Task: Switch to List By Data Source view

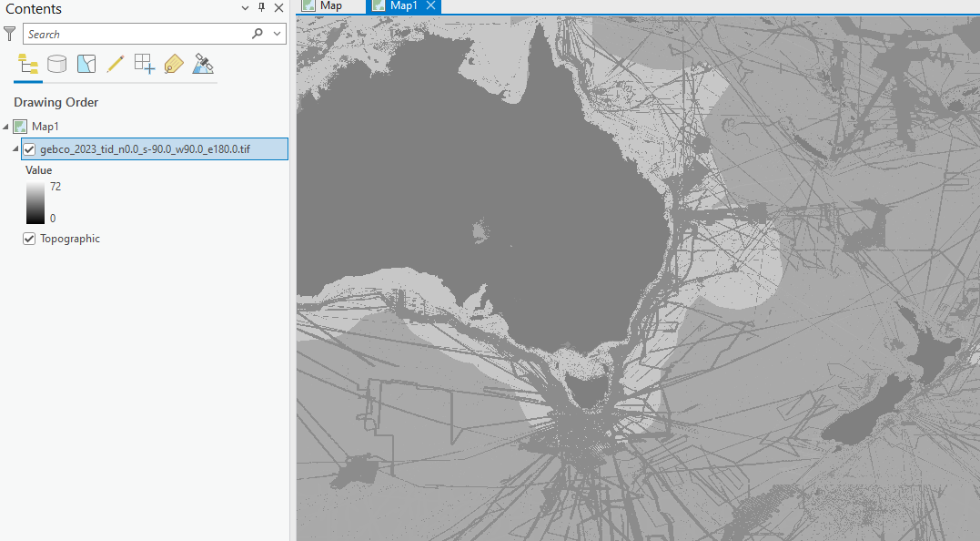Action: 56,64
